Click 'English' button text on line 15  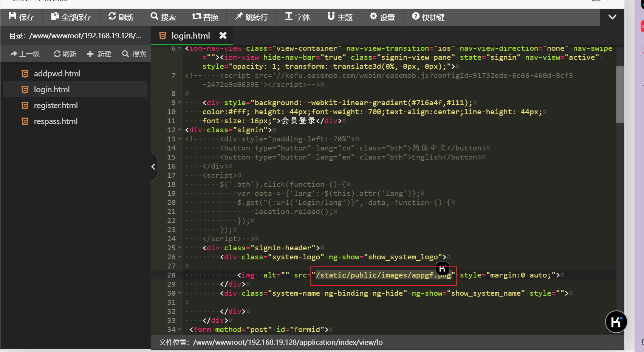point(427,157)
